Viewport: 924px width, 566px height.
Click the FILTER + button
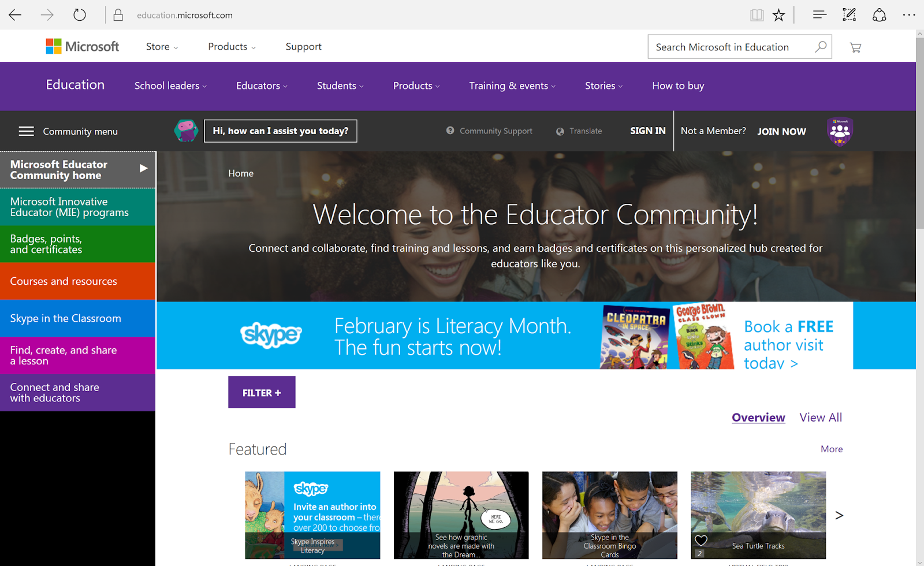(262, 392)
